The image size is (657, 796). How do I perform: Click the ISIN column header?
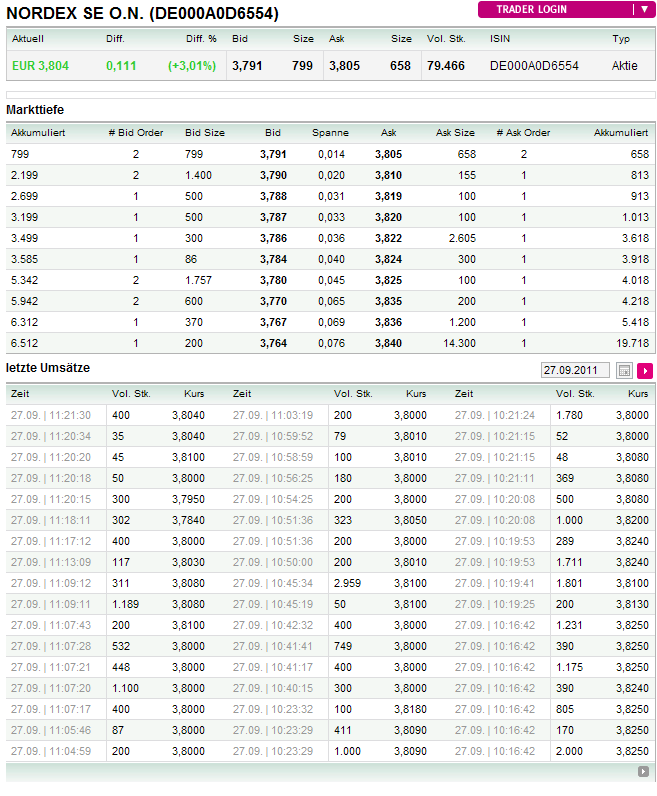(500, 39)
